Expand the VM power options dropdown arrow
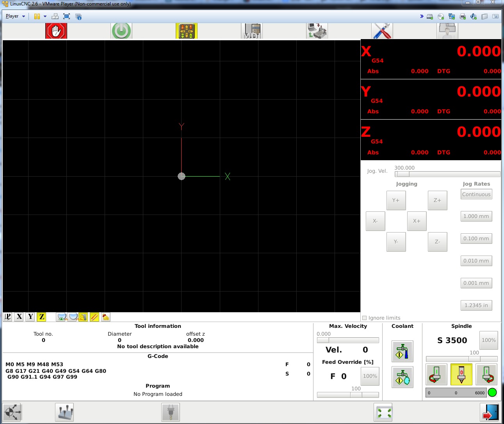This screenshot has height=424, width=504. (x=45, y=16)
